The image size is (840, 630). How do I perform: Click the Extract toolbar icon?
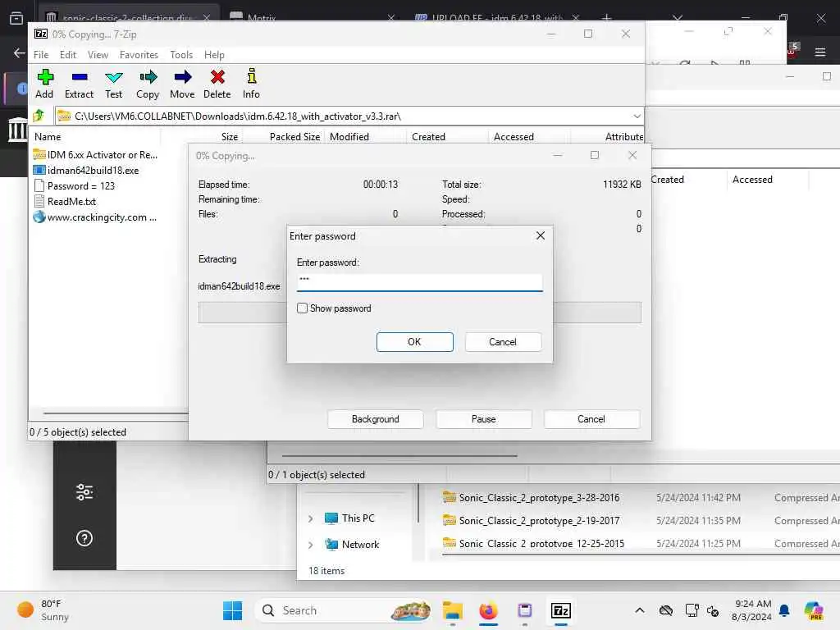click(79, 84)
